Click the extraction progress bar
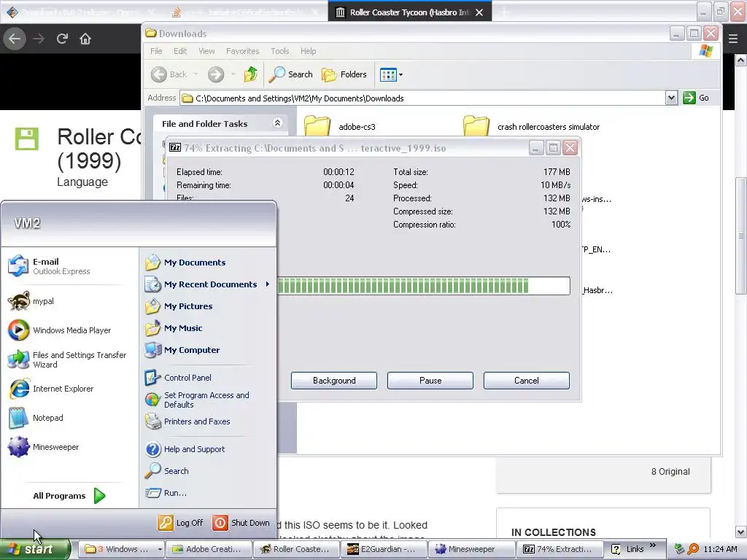This screenshot has height=560, width=747. [x=424, y=286]
